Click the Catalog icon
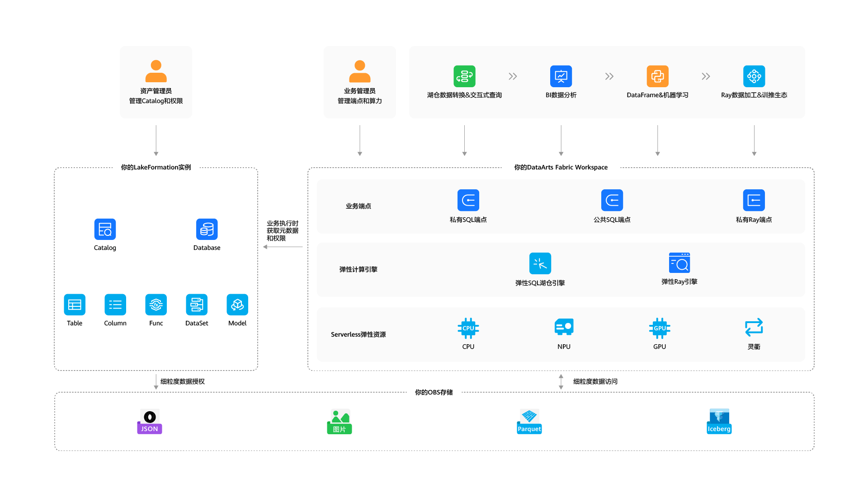Viewport: 868px width, 488px height. [x=105, y=230]
